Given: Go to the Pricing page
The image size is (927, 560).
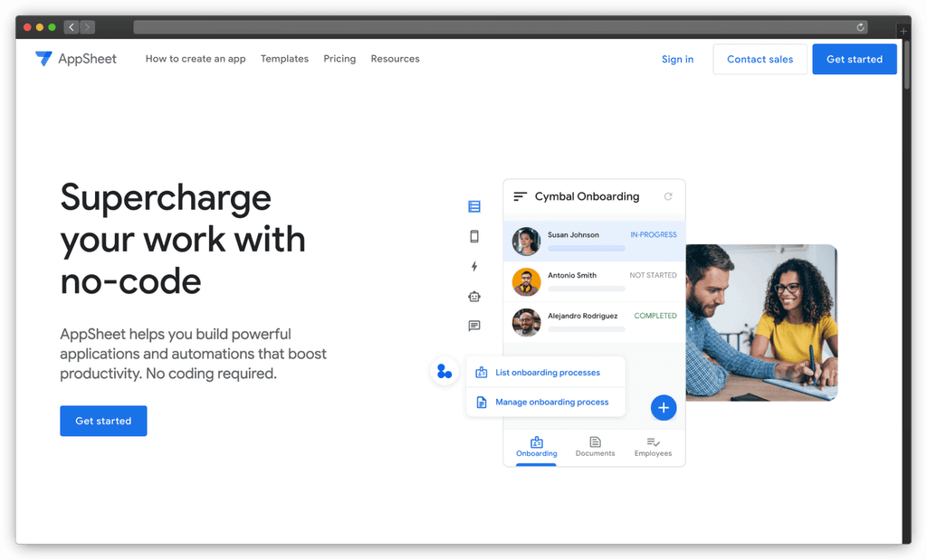Looking at the screenshot, I should 339,59.
